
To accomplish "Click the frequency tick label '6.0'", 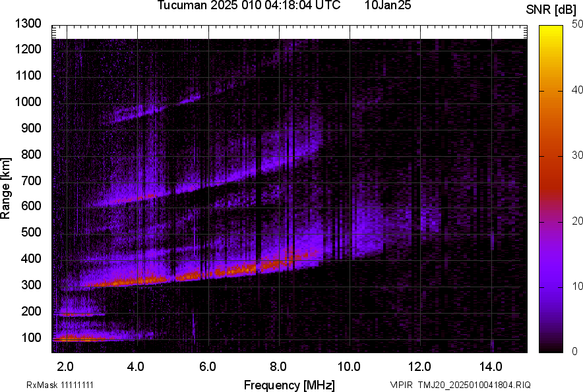I will click(208, 367).
